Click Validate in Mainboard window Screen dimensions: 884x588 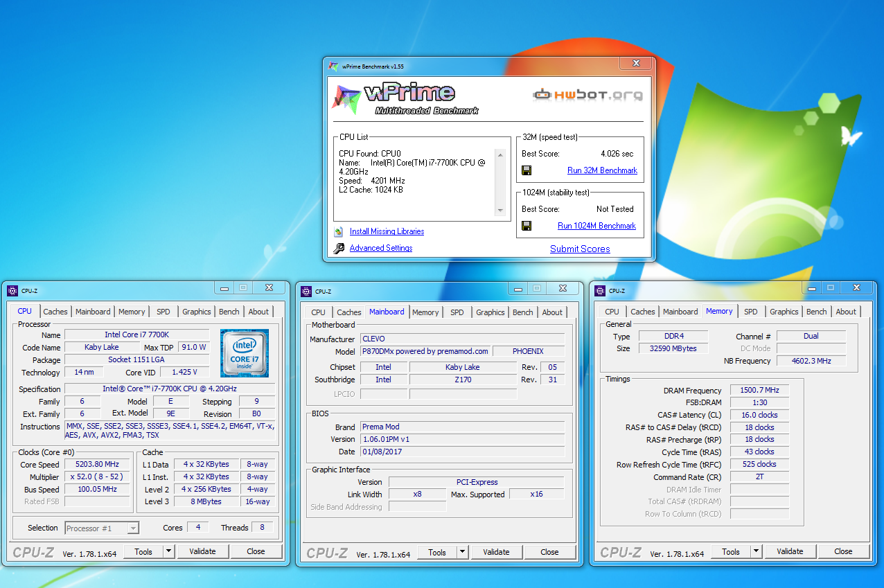(496, 552)
